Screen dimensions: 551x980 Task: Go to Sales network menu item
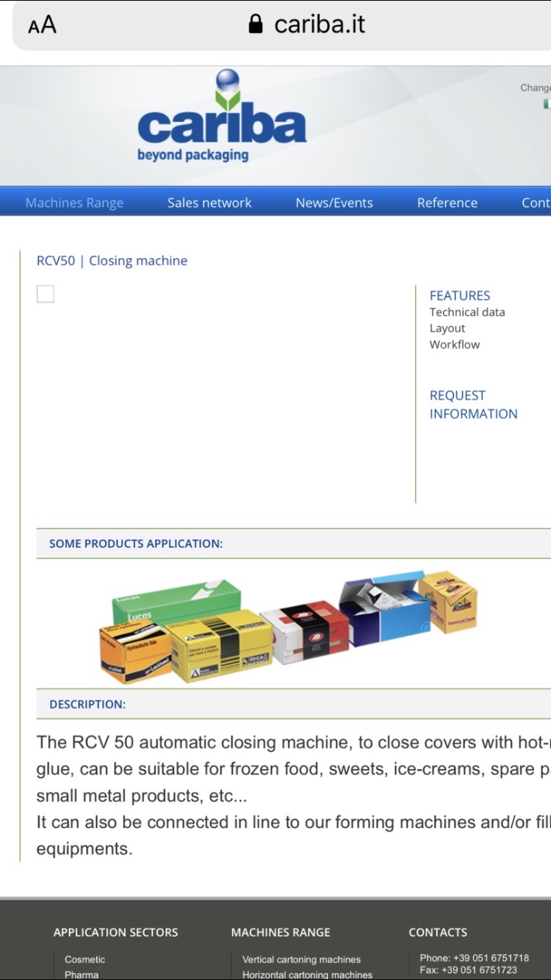coord(209,203)
